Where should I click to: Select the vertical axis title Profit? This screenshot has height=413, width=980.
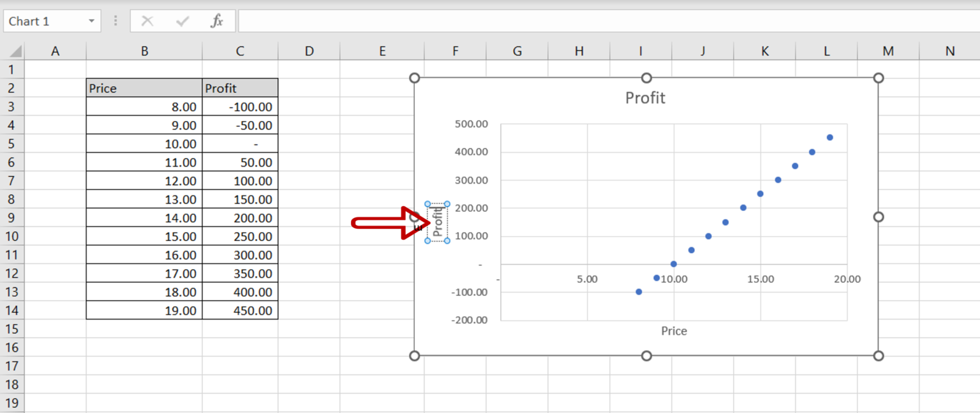point(437,222)
